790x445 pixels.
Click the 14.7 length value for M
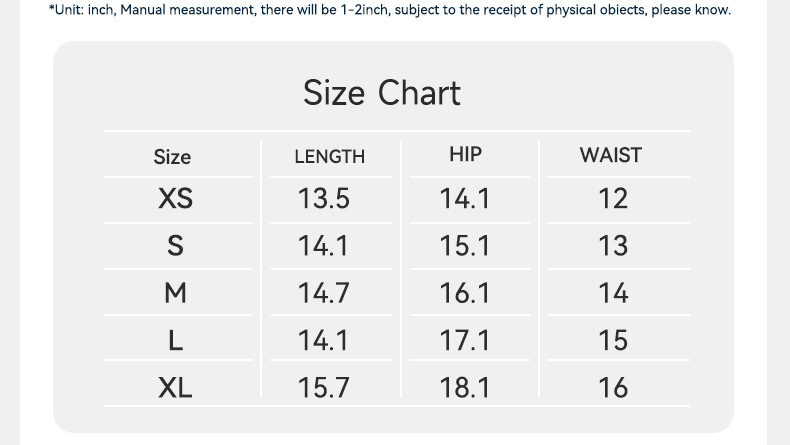tap(324, 293)
